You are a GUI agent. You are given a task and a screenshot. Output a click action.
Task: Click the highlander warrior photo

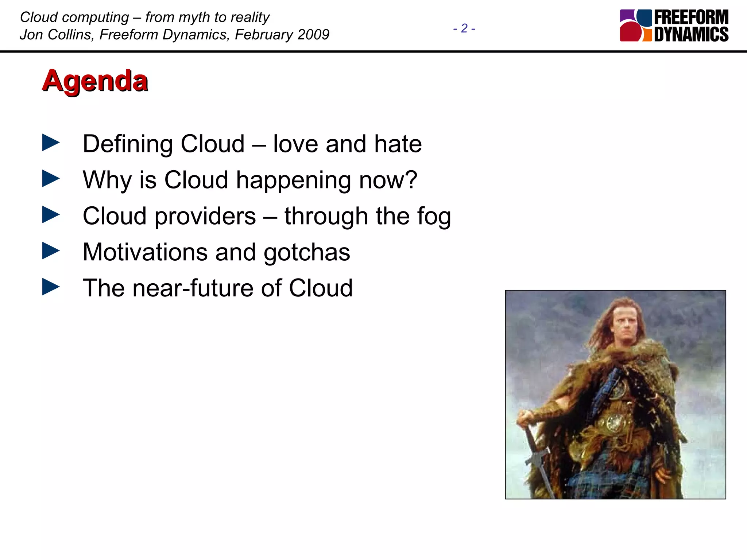point(615,394)
